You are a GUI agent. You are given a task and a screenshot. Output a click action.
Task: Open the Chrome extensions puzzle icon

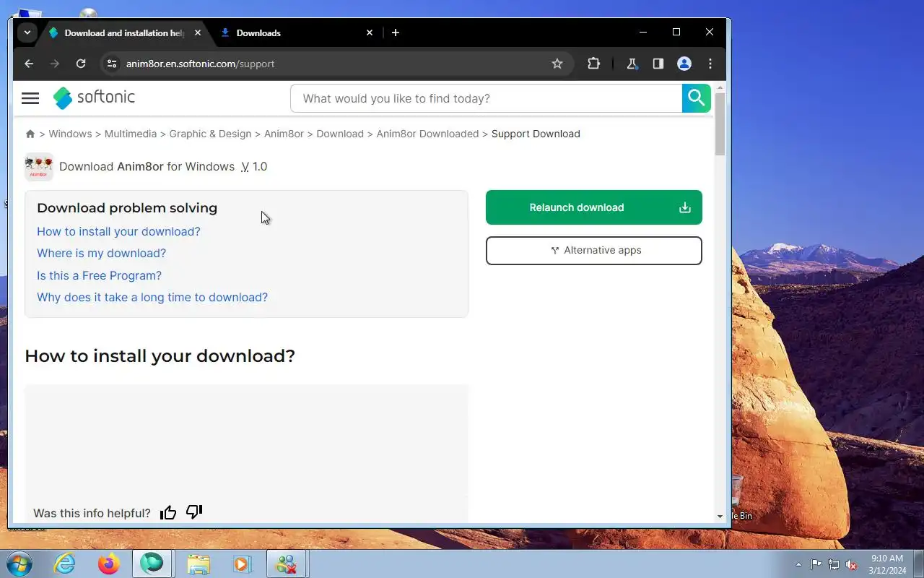tap(593, 64)
